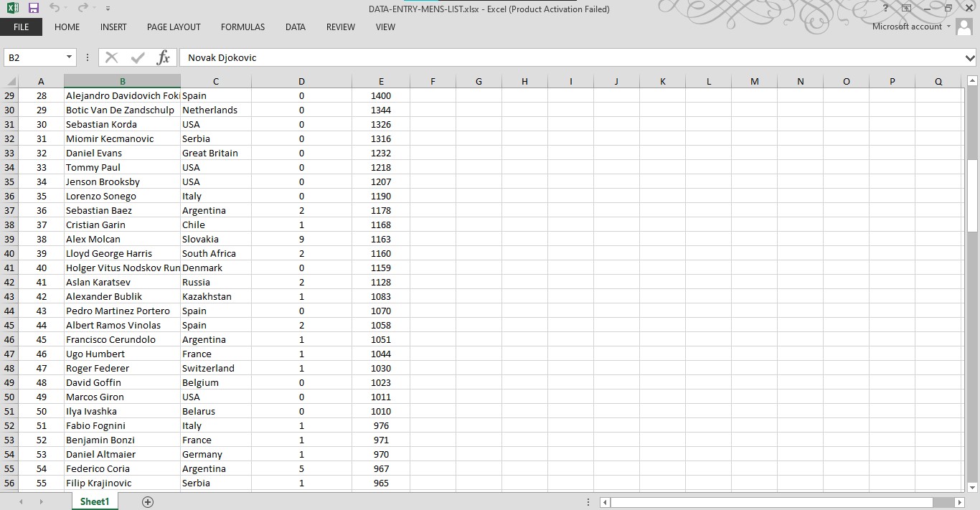Click the account profile picture icon
The image size is (980, 510).
tap(964, 27)
